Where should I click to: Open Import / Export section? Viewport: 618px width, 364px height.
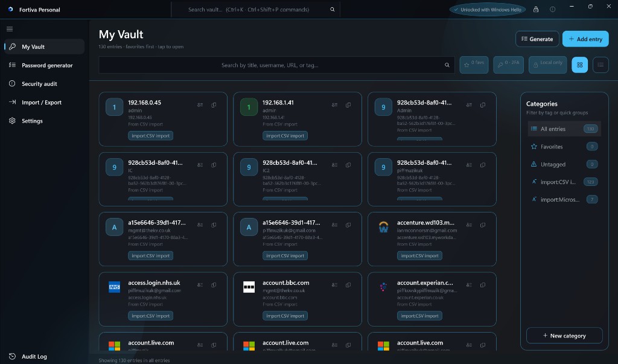pos(44,102)
